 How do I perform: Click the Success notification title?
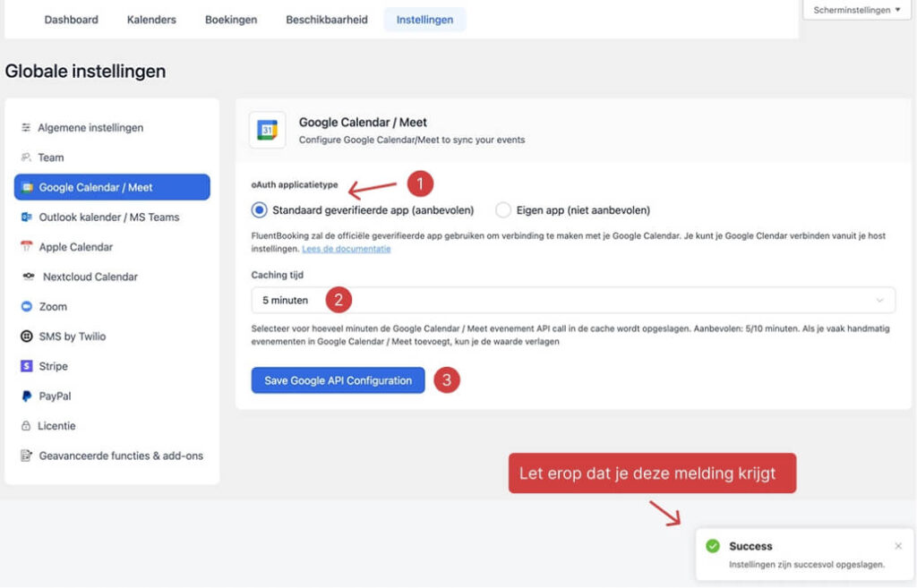(750, 546)
